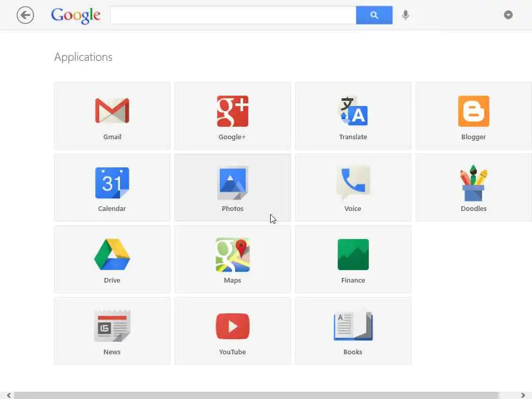Launch the News app icon

click(112, 326)
